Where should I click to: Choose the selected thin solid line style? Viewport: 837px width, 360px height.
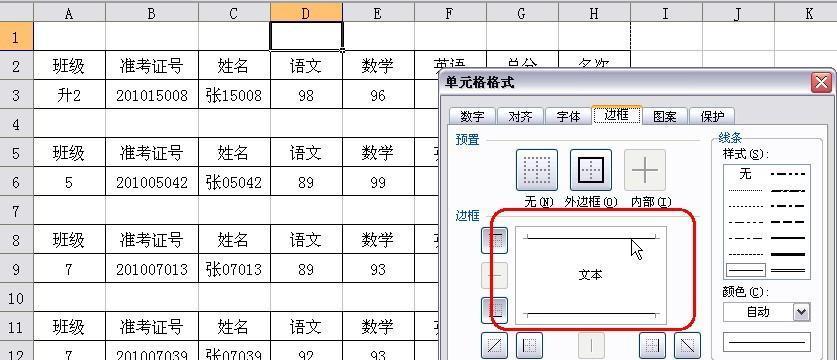pyautogui.click(x=746, y=270)
